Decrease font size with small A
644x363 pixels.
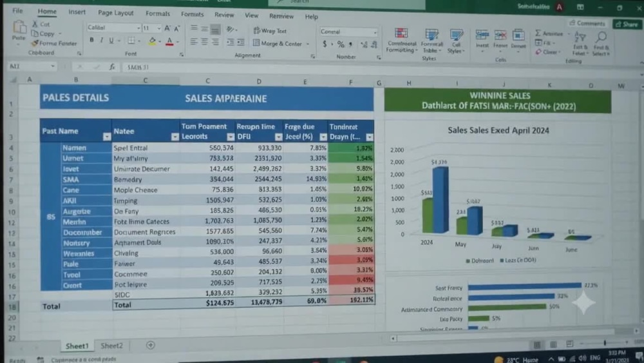(x=177, y=28)
